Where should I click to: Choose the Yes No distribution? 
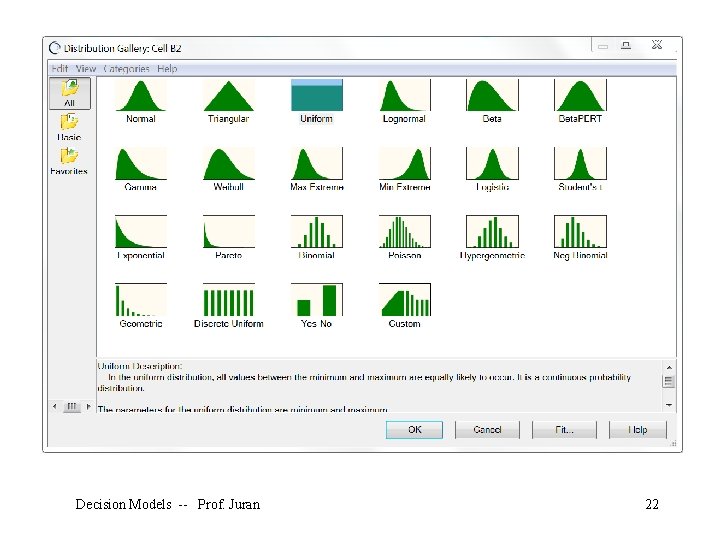tap(317, 300)
